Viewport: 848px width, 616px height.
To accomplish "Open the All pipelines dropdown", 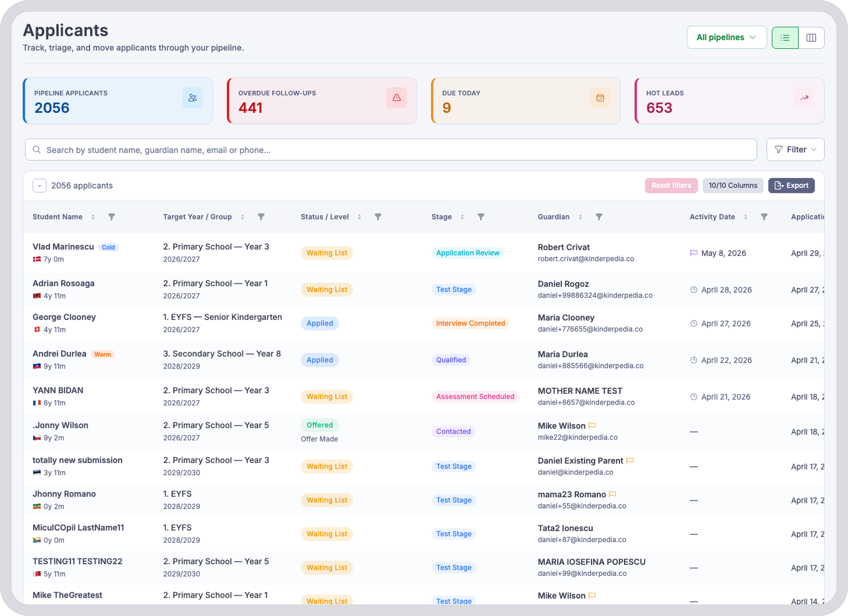I will pos(726,37).
